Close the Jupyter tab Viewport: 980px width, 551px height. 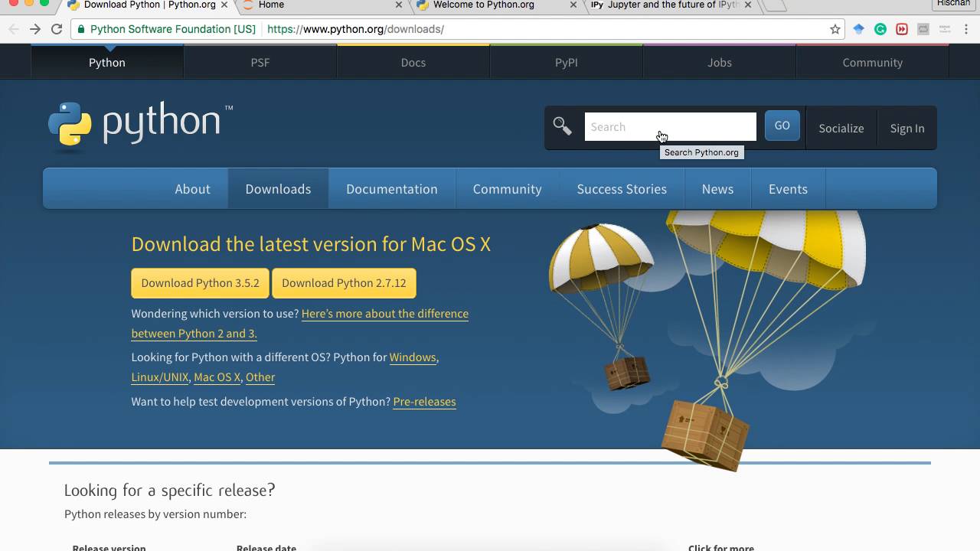tap(748, 5)
